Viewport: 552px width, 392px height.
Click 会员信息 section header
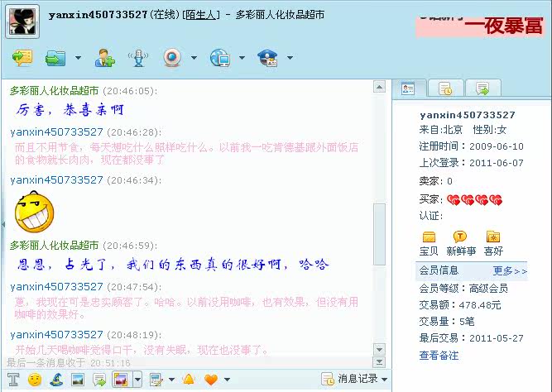(x=439, y=270)
